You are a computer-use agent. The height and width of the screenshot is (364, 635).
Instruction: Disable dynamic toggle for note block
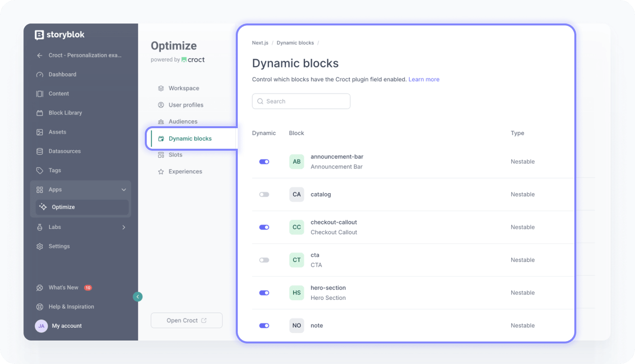click(264, 325)
